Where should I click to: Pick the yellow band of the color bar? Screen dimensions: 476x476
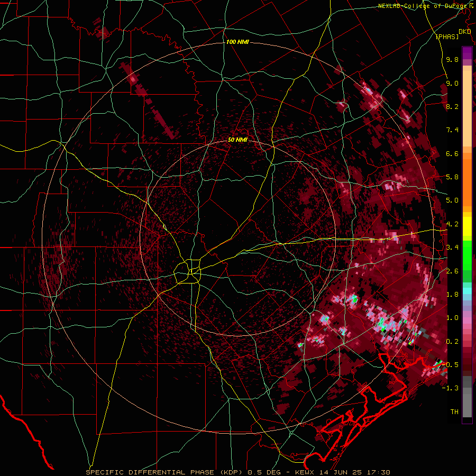pos(467,226)
